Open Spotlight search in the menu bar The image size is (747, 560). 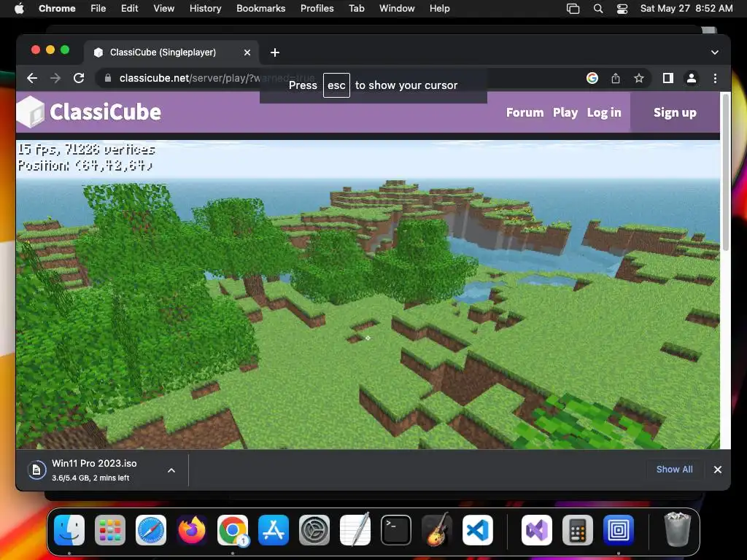coord(598,9)
